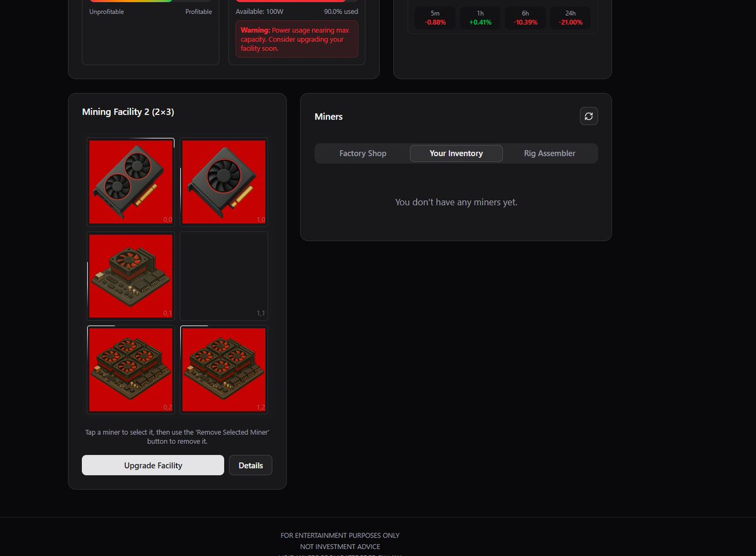Go to the Rig Assembler tab
Image resolution: width=756 pixels, height=556 pixels.
549,153
